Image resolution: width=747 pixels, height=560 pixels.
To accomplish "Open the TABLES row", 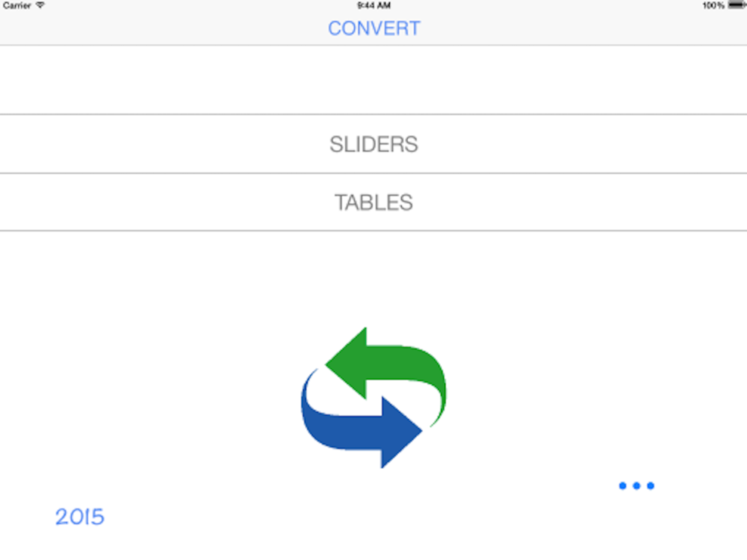I will click(x=373, y=202).
